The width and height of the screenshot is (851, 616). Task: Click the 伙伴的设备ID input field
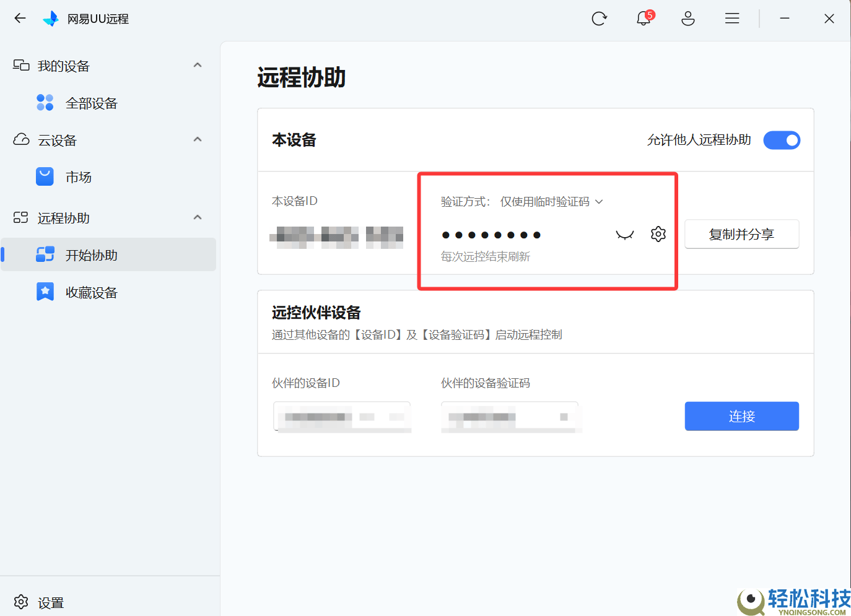coord(343,417)
